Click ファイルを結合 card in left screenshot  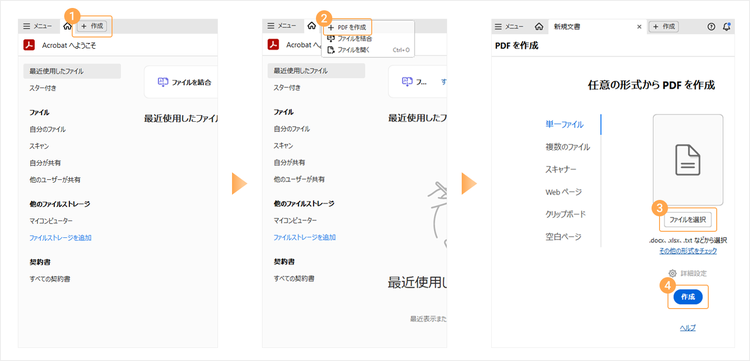[180, 82]
